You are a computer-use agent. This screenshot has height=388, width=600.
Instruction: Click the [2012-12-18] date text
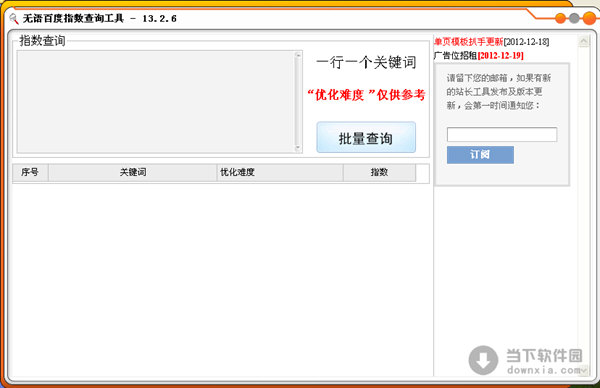527,41
